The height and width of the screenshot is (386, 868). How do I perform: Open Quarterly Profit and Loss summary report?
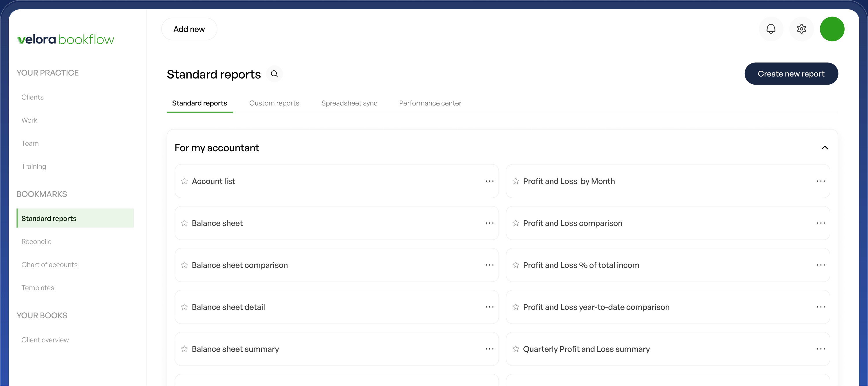(668, 349)
